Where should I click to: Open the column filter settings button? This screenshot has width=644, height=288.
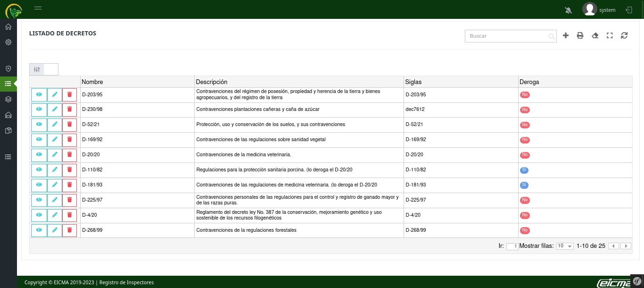37,69
